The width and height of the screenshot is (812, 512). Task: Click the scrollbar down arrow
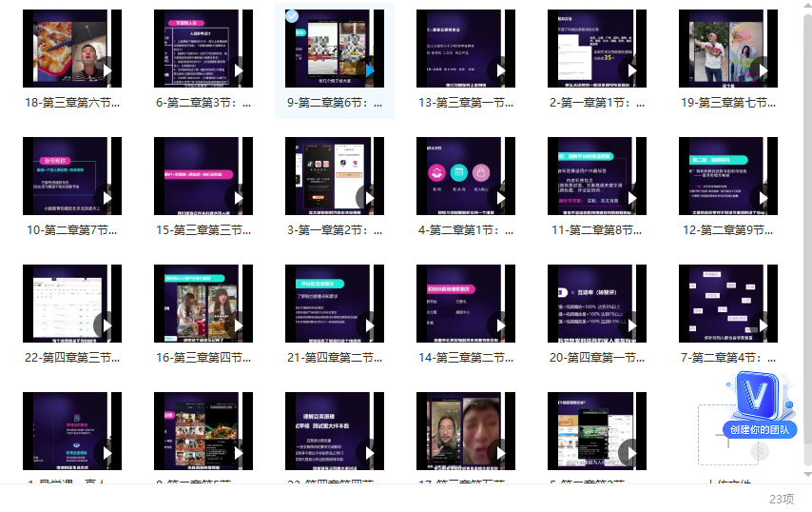[x=807, y=474]
